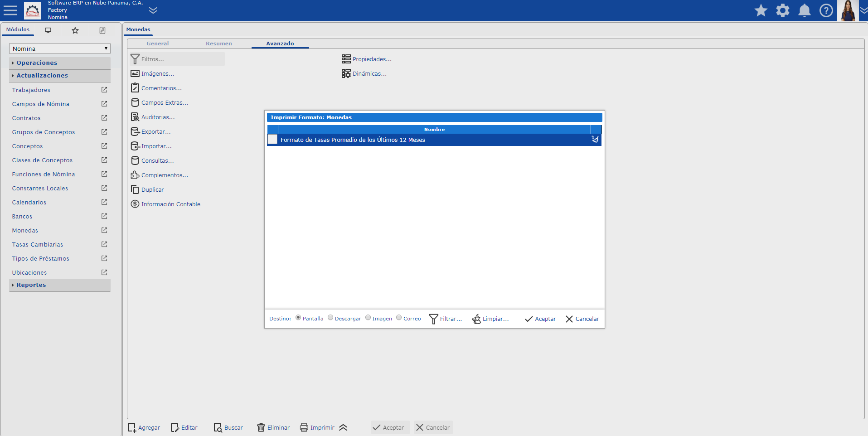This screenshot has width=868, height=436.
Task: Open notifications bell
Action: point(805,10)
